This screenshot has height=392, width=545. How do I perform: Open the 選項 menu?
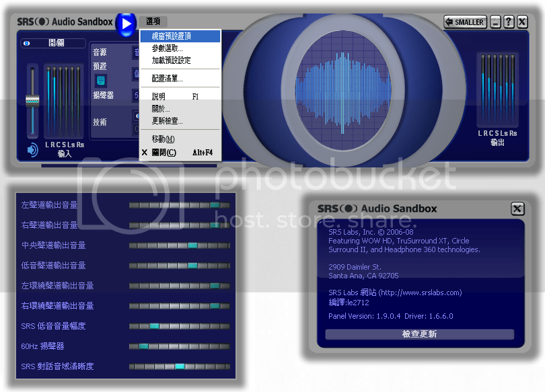[153, 22]
